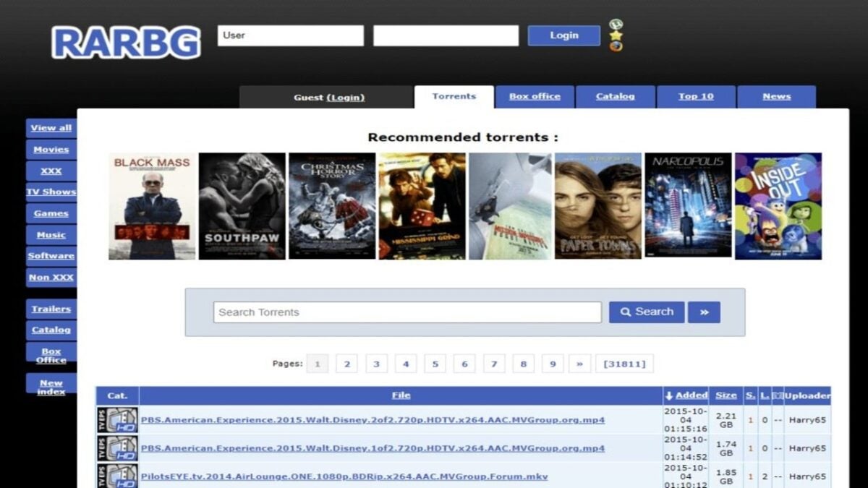Click the RARBG logo
Image resolution: width=868 pixels, height=488 pixels.
click(x=126, y=43)
